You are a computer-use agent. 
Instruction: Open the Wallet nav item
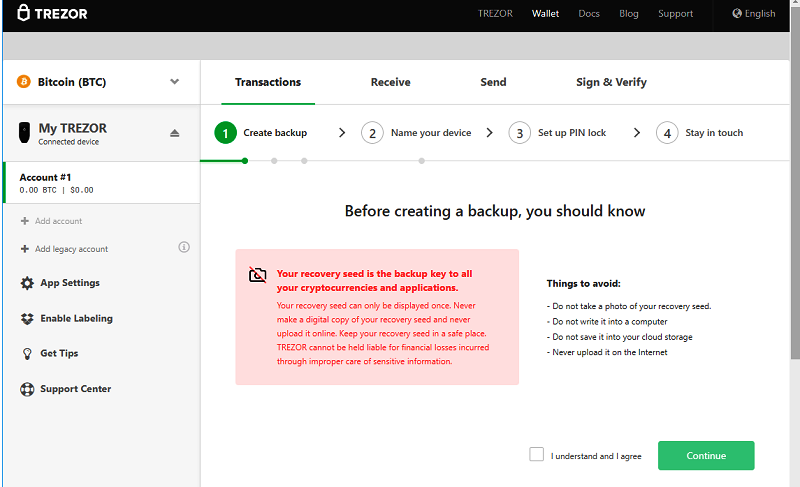(x=545, y=14)
